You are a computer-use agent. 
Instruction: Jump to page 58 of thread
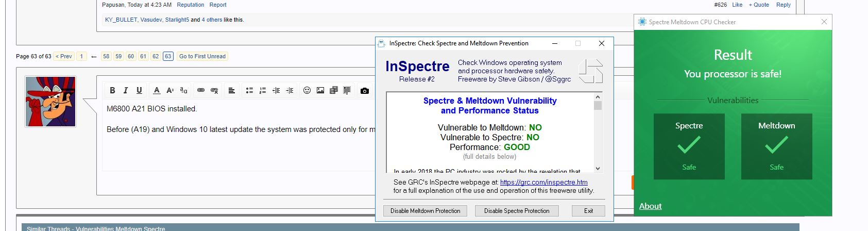(106, 56)
